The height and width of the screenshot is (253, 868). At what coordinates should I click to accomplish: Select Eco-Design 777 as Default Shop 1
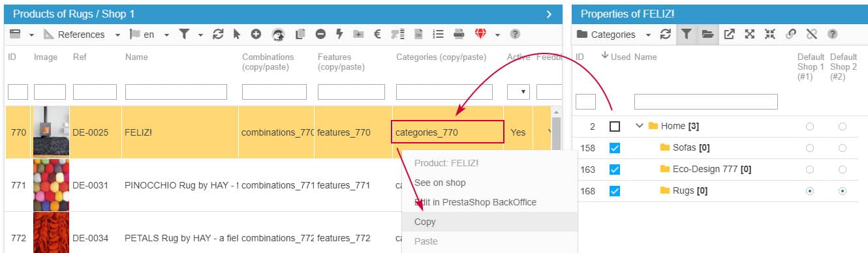pyautogui.click(x=810, y=170)
